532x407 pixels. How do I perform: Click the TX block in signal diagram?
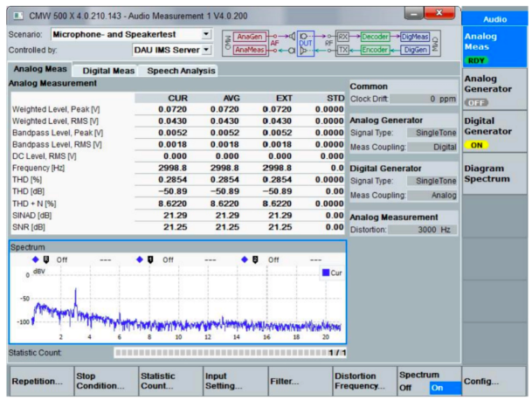[x=342, y=50]
